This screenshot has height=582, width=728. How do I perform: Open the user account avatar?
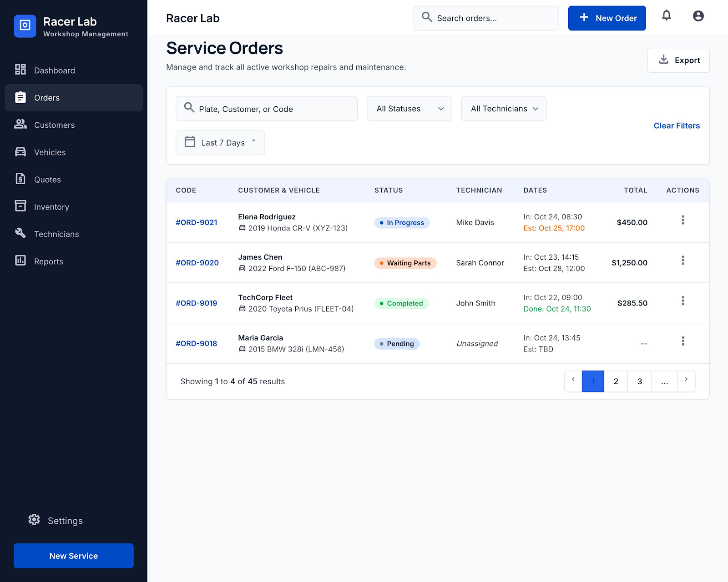[698, 16]
